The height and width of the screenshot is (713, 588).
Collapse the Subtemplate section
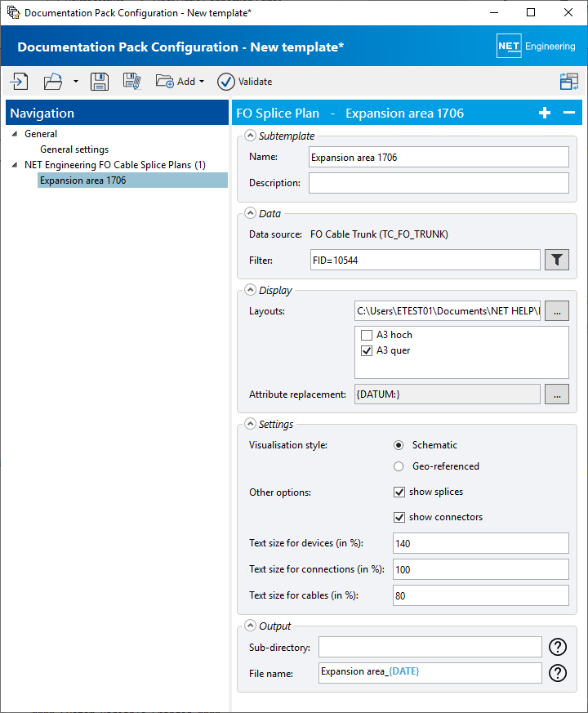[250, 136]
